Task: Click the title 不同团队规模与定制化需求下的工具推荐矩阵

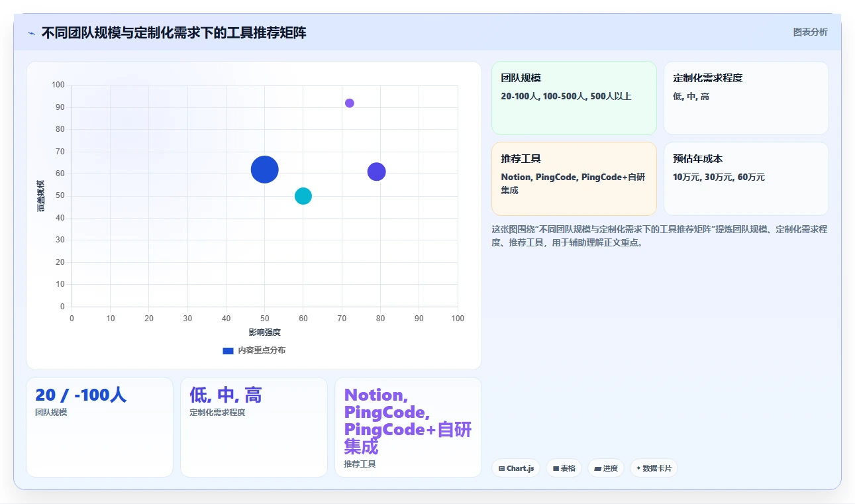Action: coord(174,33)
